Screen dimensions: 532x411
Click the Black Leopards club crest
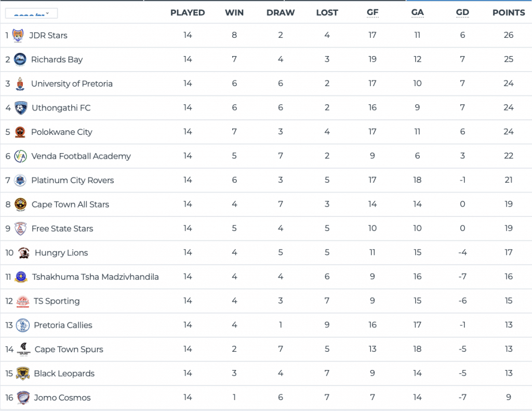[x=22, y=374]
